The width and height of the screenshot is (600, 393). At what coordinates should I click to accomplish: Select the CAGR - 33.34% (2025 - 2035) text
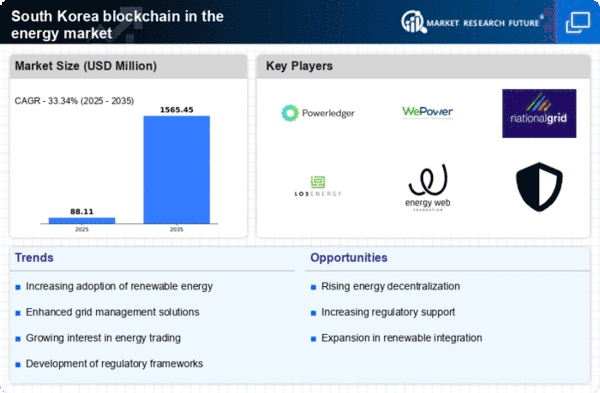(74, 101)
